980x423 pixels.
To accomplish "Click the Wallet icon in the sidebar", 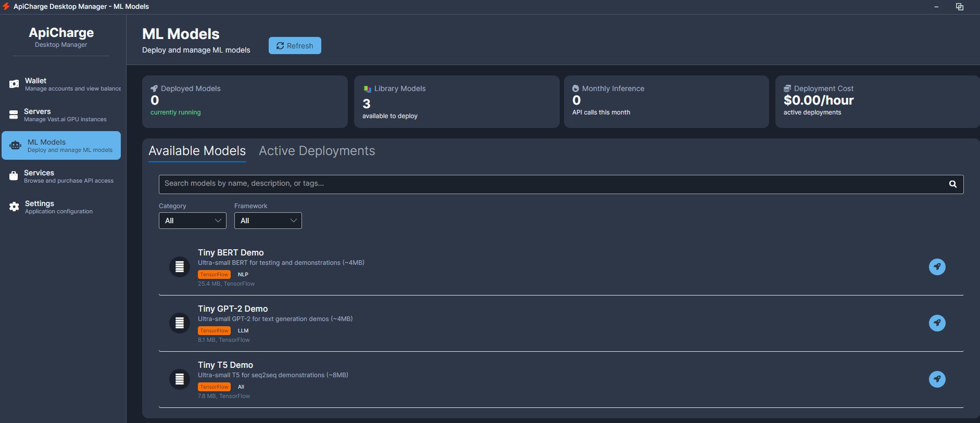I will (x=14, y=84).
